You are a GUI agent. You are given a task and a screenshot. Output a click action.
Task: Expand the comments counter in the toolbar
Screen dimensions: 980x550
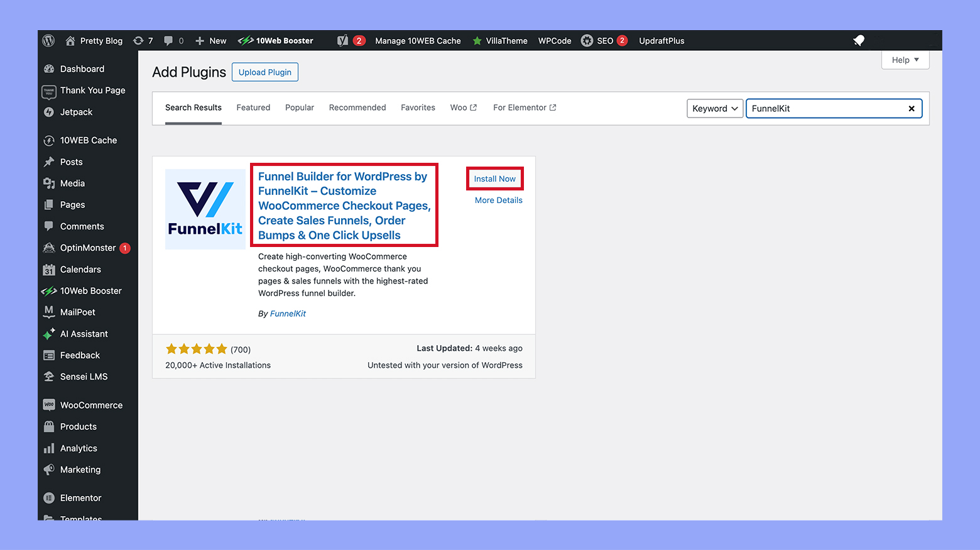(173, 40)
